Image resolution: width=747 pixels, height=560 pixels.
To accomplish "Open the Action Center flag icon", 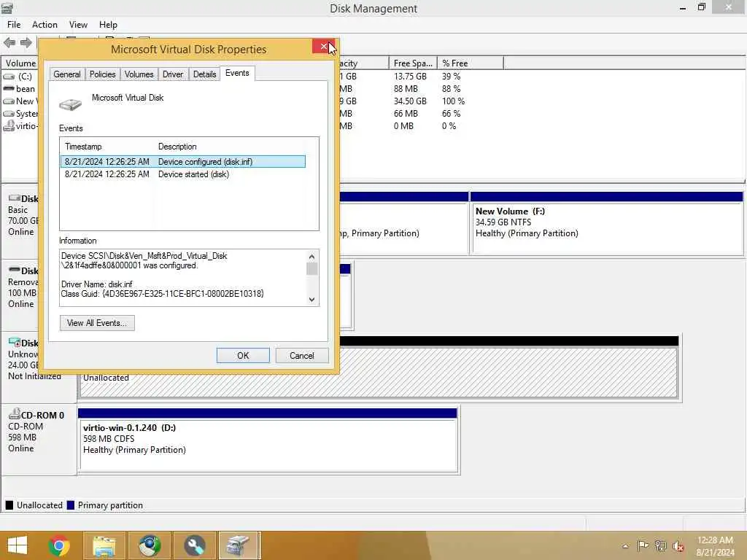I will [x=643, y=546].
